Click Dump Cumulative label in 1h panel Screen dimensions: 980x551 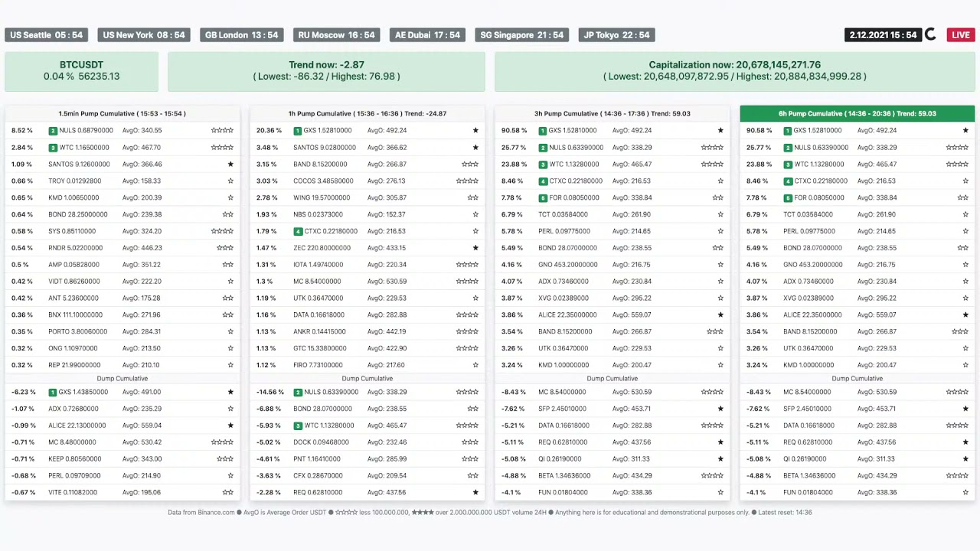(367, 379)
